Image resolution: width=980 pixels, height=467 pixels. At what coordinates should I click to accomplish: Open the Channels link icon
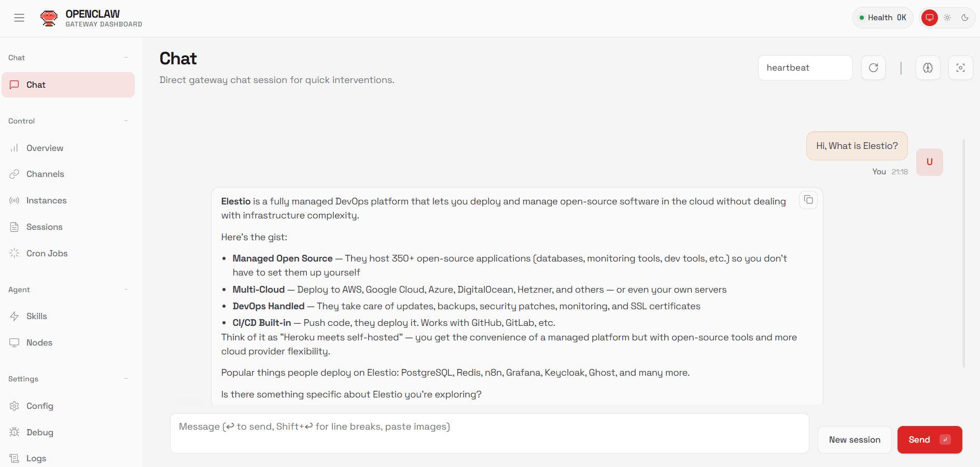(x=14, y=174)
